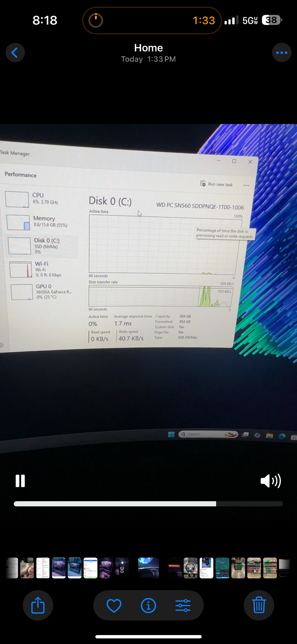Click the 0 KB/s read speed value
This screenshot has height=644, width=297.
(99, 339)
